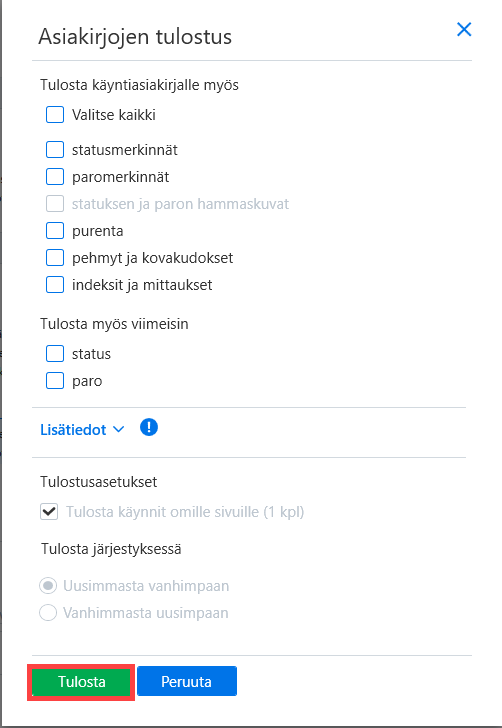Click the chevron next to Lisätiedot
The width and height of the screenshot is (502, 728).
pos(119,430)
